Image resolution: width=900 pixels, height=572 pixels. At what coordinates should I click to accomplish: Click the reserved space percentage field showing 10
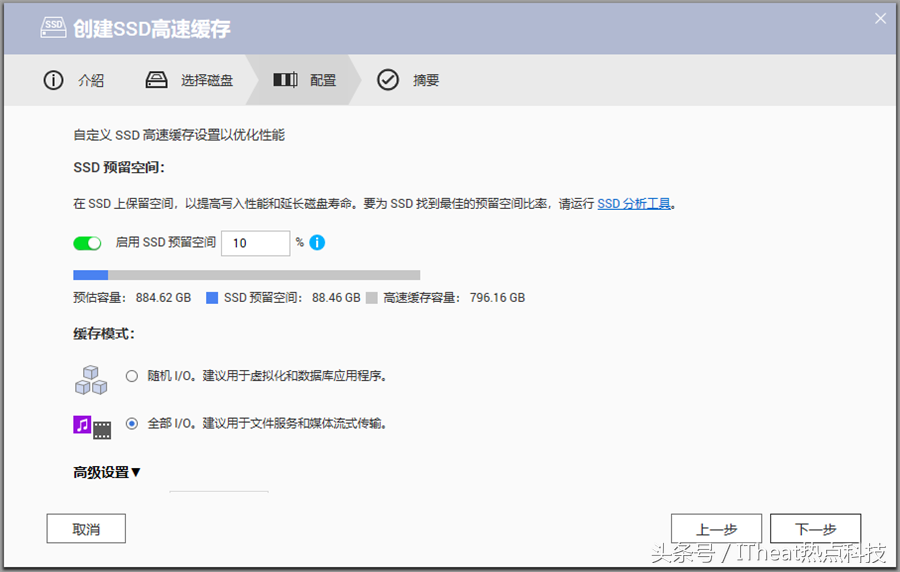point(255,243)
